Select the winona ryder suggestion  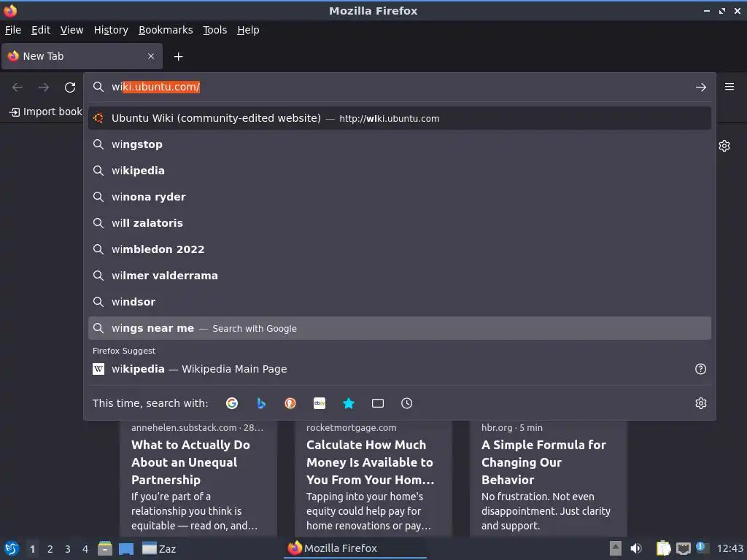[399, 197]
